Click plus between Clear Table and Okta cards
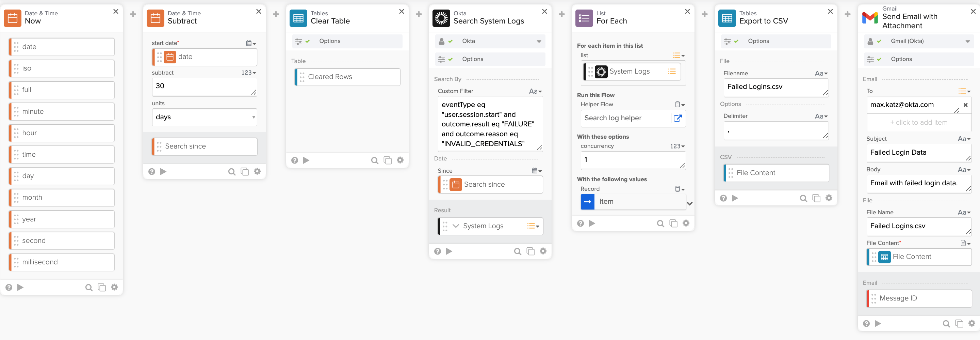 (419, 14)
